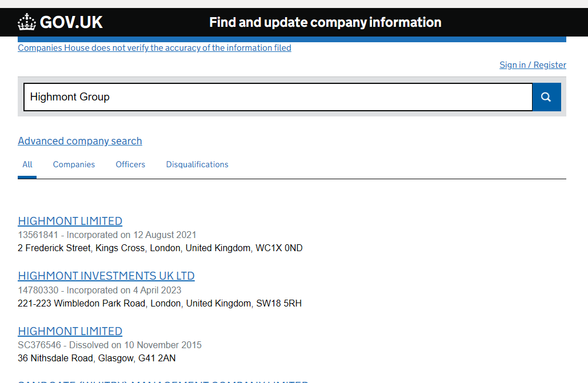This screenshot has height=383, width=588.
Task: Click the 2 Frederick Street address text
Action: pos(160,248)
